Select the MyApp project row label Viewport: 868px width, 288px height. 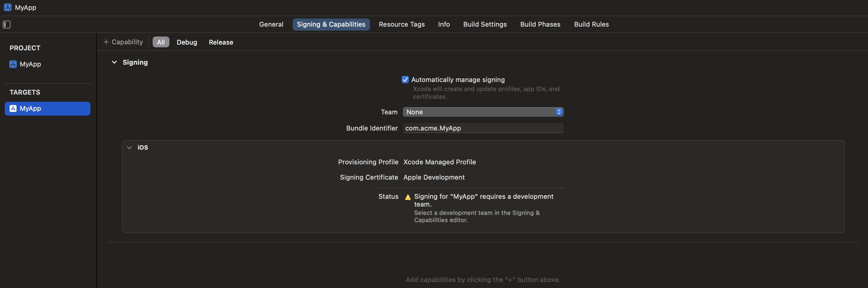pyautogui.click(x=30, y=64)
